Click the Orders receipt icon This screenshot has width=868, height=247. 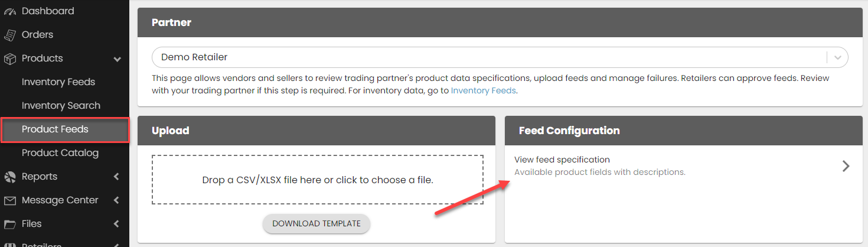click(x=9, y=35)
